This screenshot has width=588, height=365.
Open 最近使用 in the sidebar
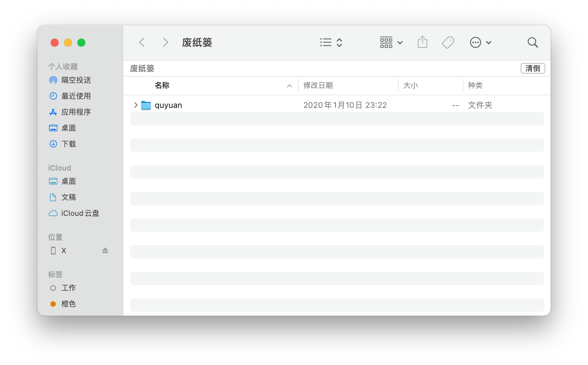point(76,96)
